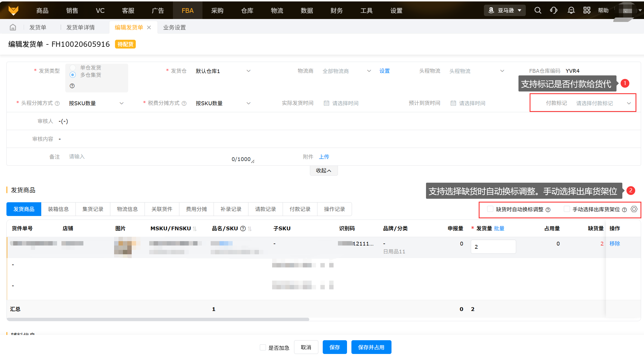Go to home via house icon
Viewport: 644px width, 356px height.
(13, 27)
